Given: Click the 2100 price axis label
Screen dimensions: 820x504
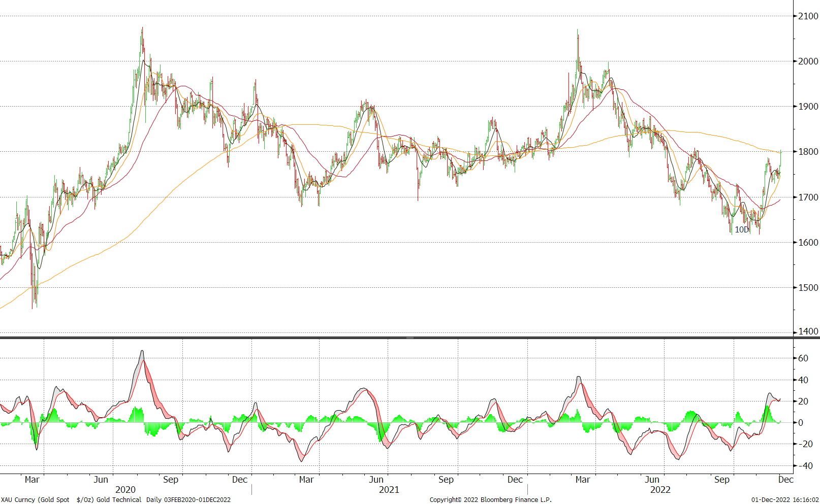Looking at the screenshot, I should tap(808, 16).
